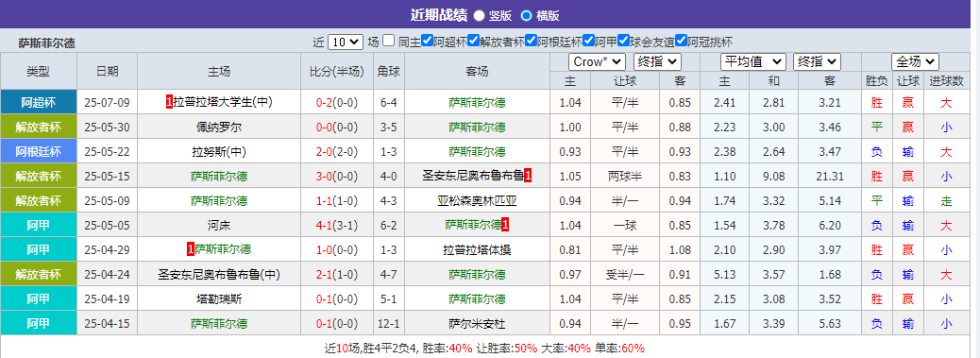980x358 pixels.
Task: Open the 全场 period dropdown
Action: 915,61
